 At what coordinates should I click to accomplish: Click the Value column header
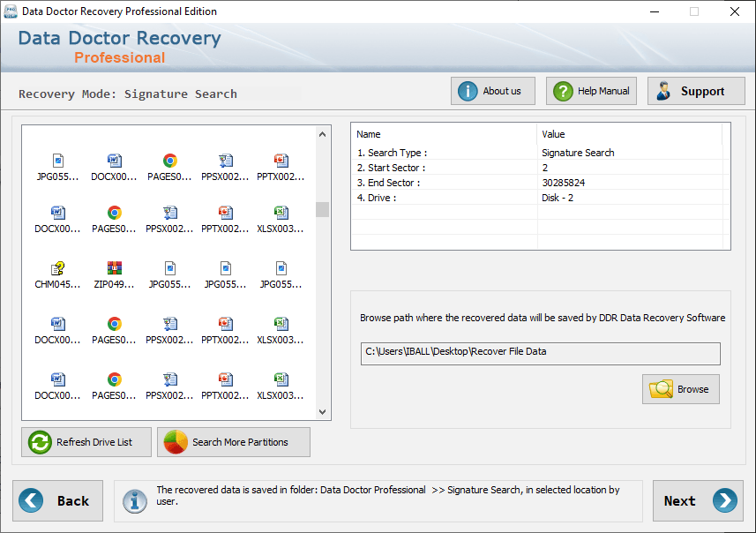click(x=629, y=134)
